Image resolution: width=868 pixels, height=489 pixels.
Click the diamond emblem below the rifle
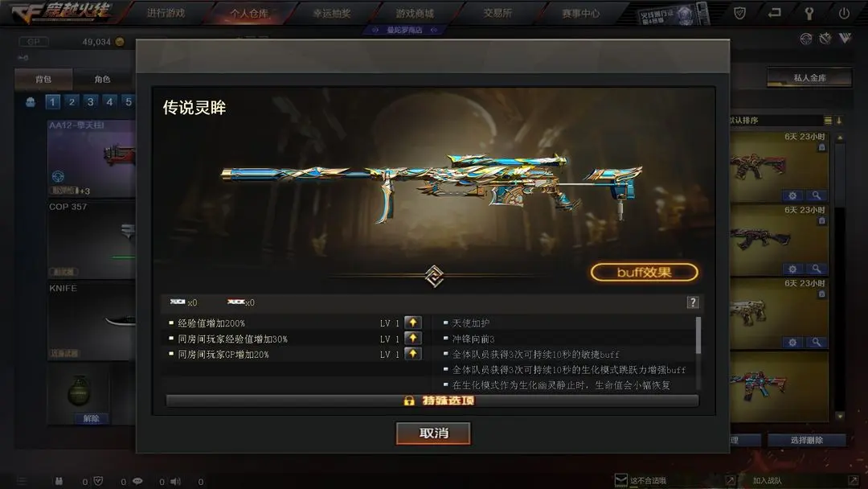(434, 276)
